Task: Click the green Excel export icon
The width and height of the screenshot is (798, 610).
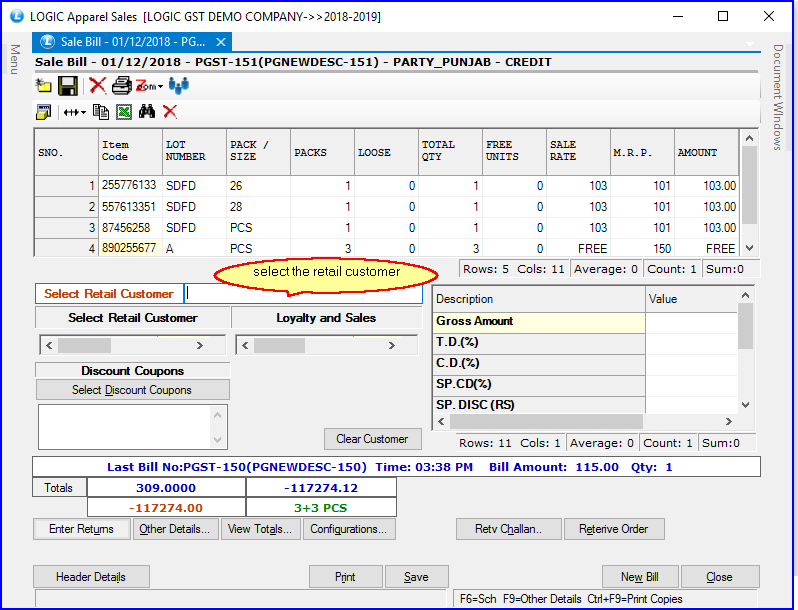Action: [124, 111]
